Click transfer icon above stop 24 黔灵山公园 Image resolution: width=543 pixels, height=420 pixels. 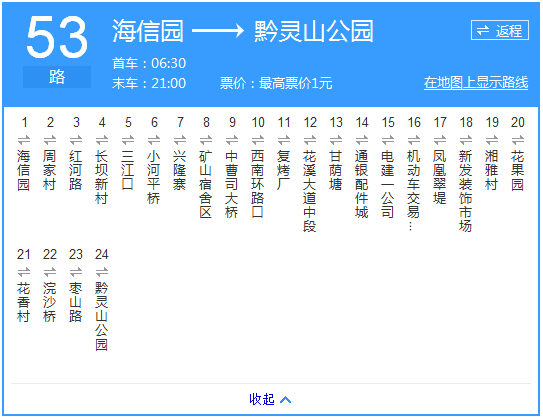pyautogui.click(x=102, y=272)
